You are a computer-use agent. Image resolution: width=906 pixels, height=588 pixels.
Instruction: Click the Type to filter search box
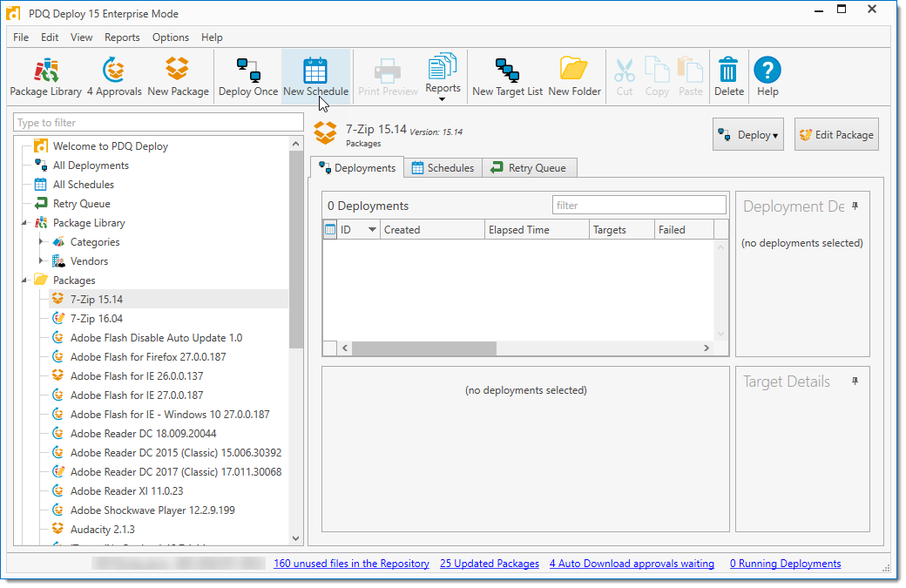coord(159,123)
